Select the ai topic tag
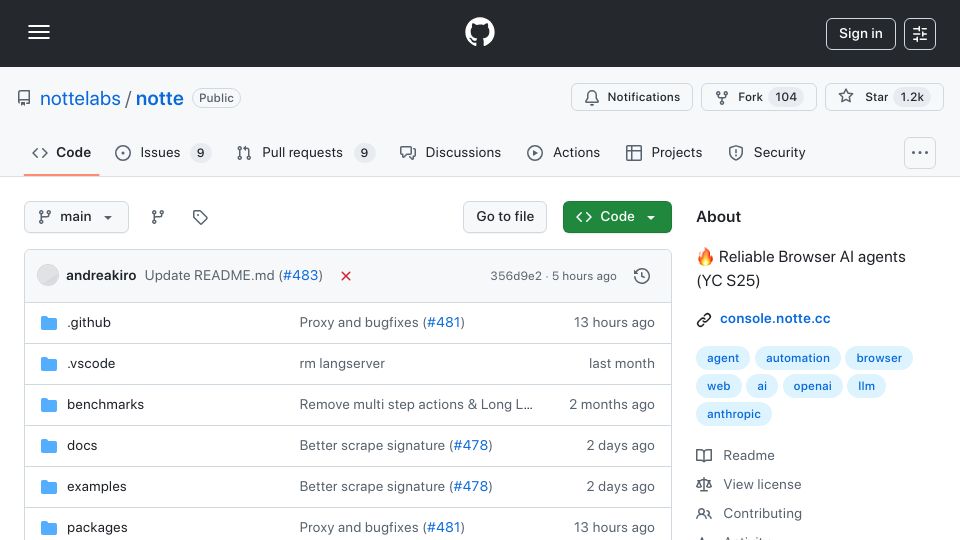 [x=762, y=386]
